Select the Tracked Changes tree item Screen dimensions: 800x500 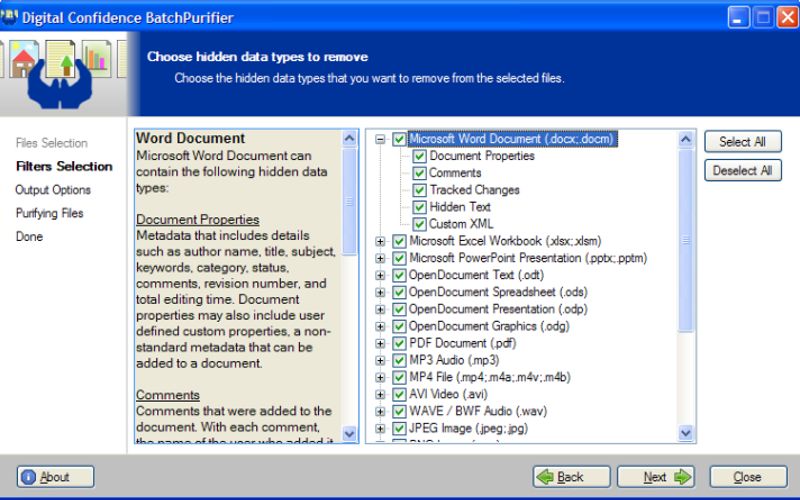point(474,190)
